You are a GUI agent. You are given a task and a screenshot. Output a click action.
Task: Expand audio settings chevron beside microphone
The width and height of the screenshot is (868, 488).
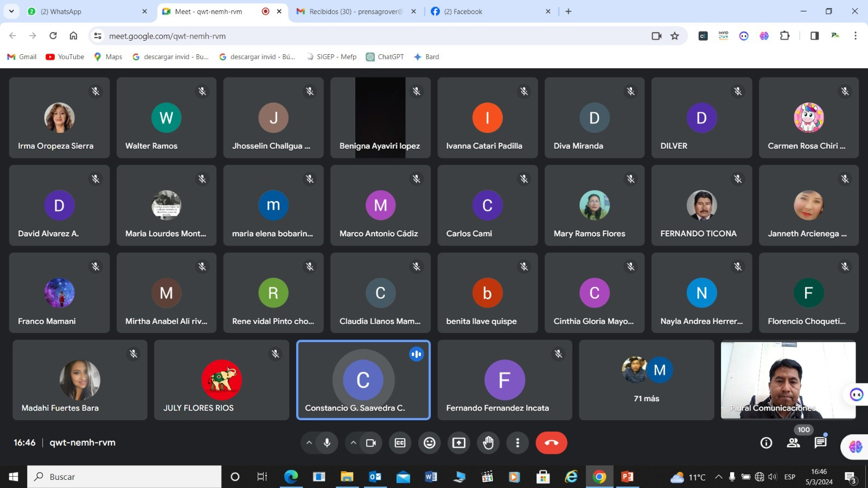click(x=309, y=443)
